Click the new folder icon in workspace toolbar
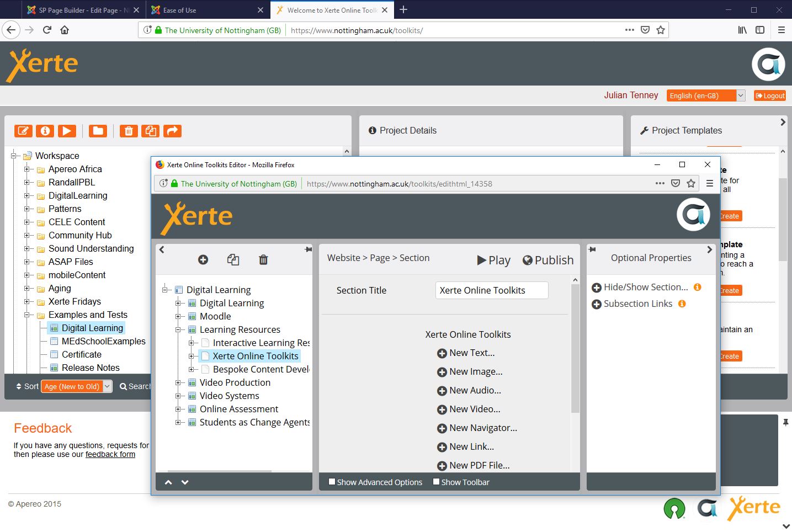792x532 pixels. pyautogui.click(x=98, y=131)
